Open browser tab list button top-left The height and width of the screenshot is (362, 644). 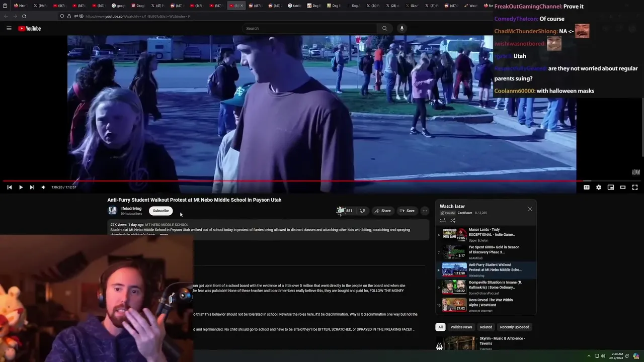pyautogui.click(x=5, y=6)
